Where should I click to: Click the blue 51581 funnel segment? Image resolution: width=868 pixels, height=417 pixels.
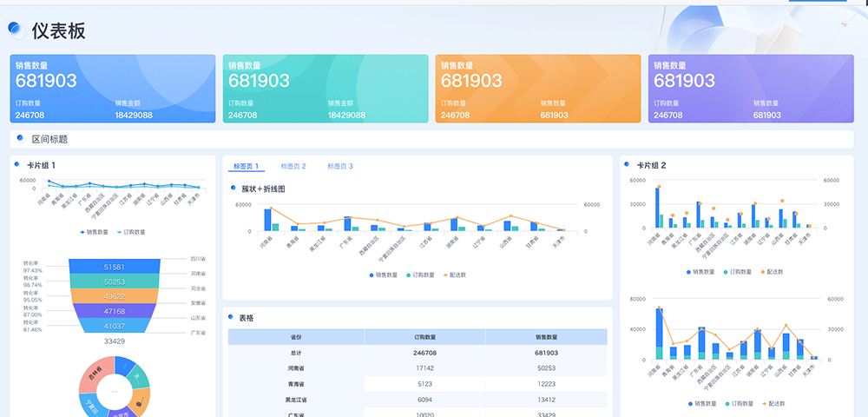coord(113,267)
